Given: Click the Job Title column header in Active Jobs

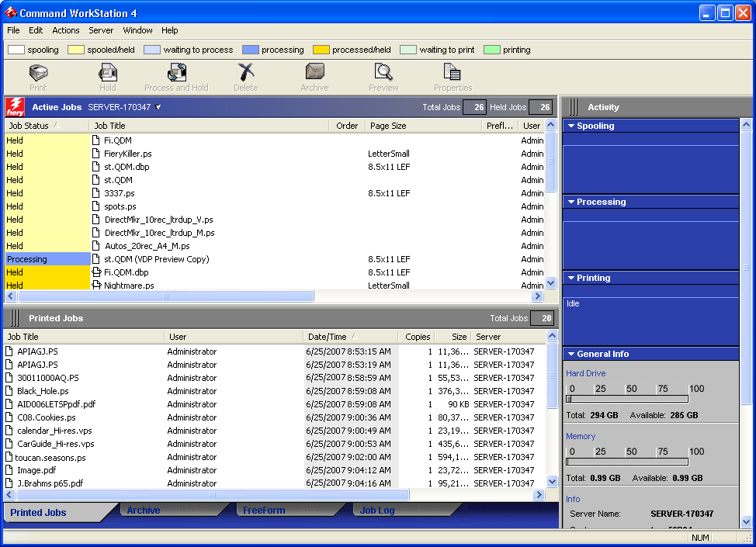Looking at the screenshot, I should pos(209,126).
